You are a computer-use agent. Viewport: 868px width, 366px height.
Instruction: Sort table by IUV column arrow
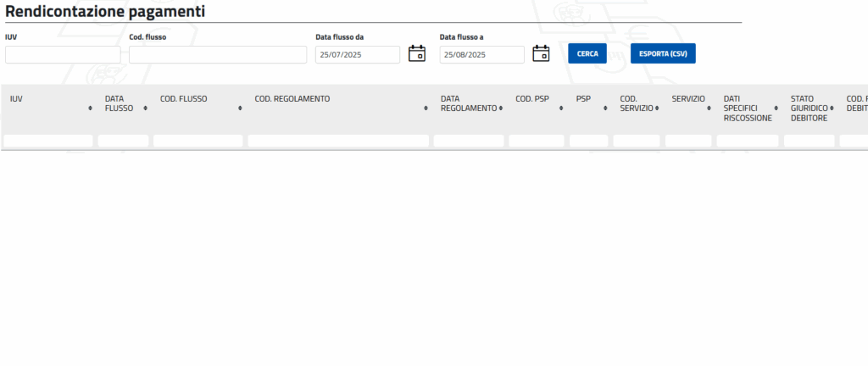click(x=91, y=108)
